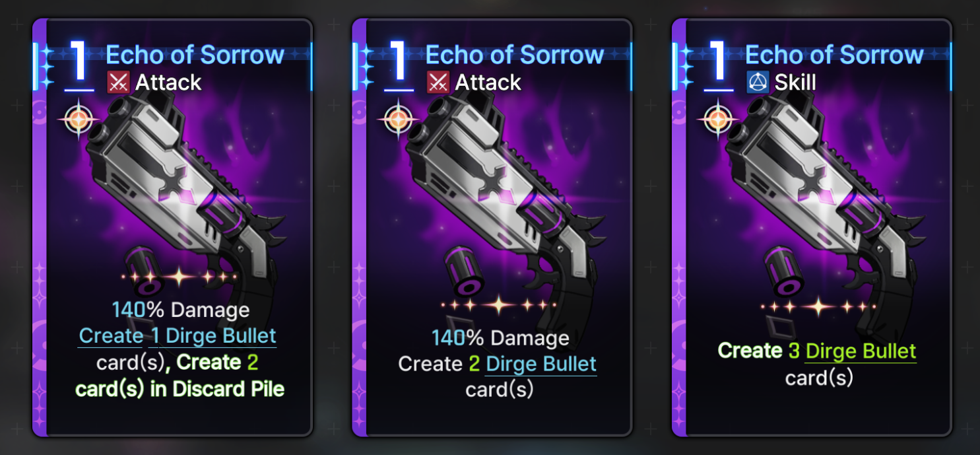Click the star rating row on first card
This screenshot has width=980, height=455.
coord(179,277)
